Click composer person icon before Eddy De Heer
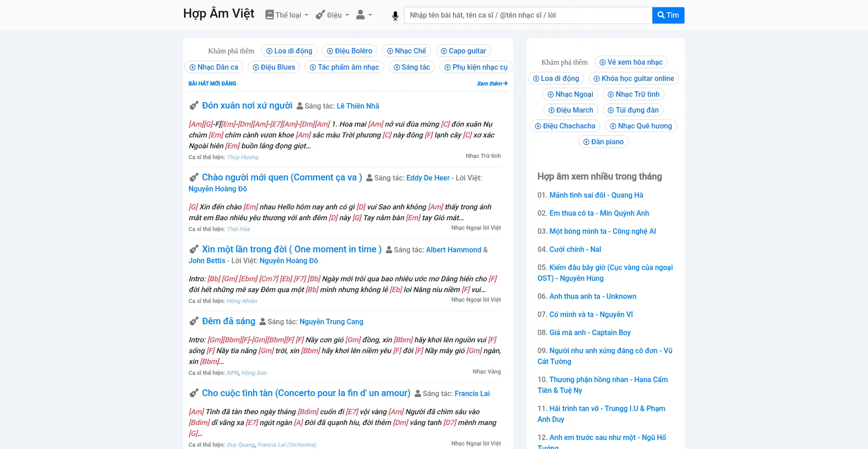The image size is (868, 449). point(369,178)
